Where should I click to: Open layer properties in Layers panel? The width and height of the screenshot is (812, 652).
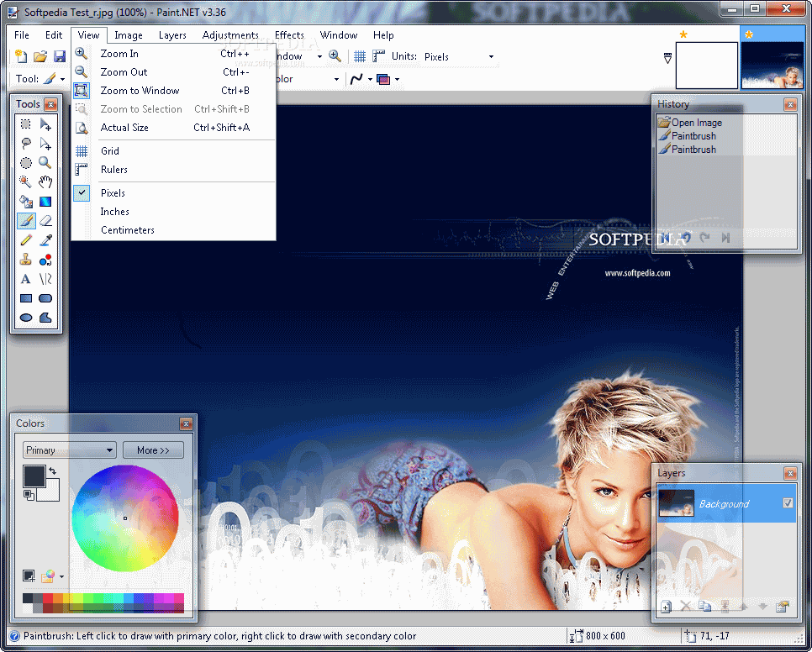tap(782, 606)
